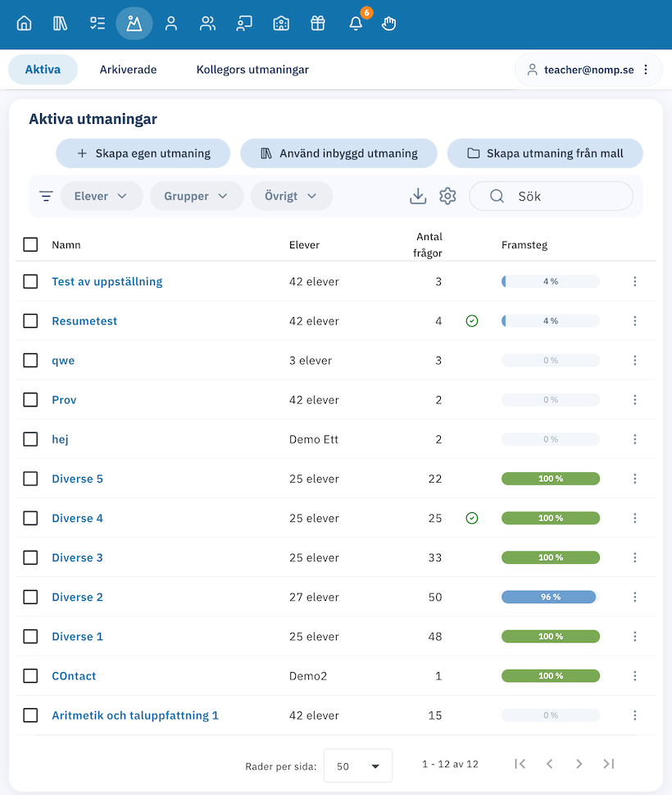This screenshot has width=672, height=795.
Task: Click the Namn column header
Action: click(66, 245)
